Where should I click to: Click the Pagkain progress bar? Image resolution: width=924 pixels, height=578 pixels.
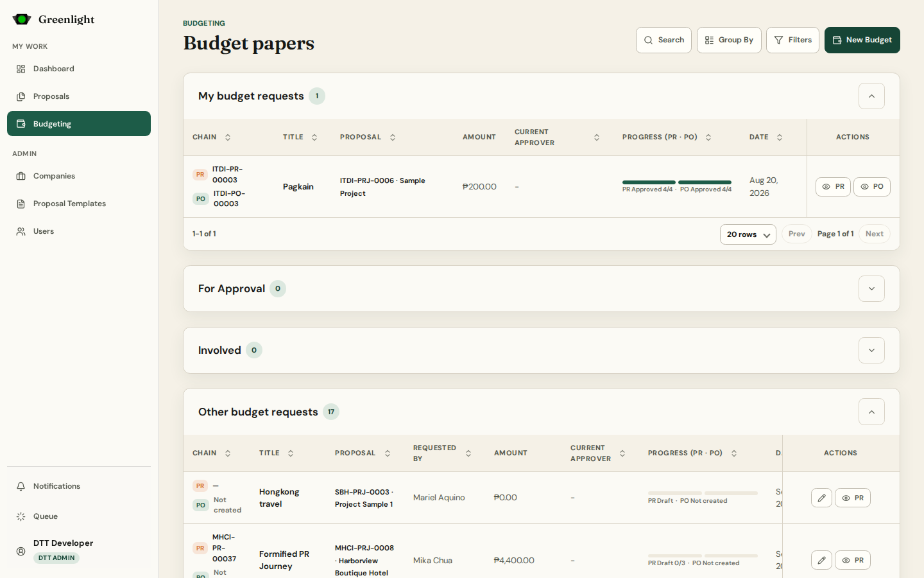(x=677, y=182)
